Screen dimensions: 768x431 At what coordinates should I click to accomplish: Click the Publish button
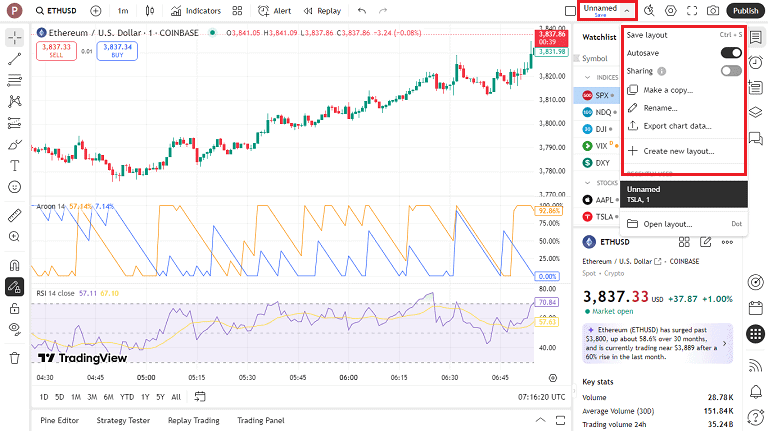pyautogui.click(x=745, y=11)
